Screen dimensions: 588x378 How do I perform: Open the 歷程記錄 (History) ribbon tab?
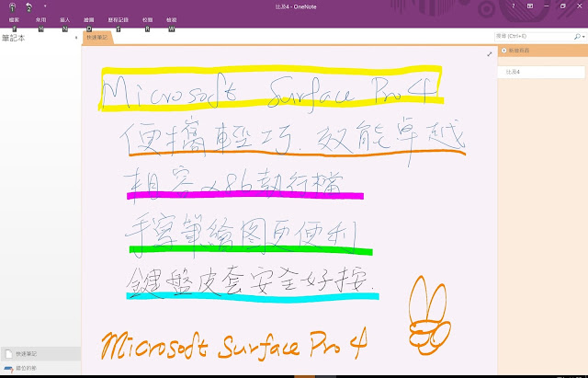click(119, 20)
